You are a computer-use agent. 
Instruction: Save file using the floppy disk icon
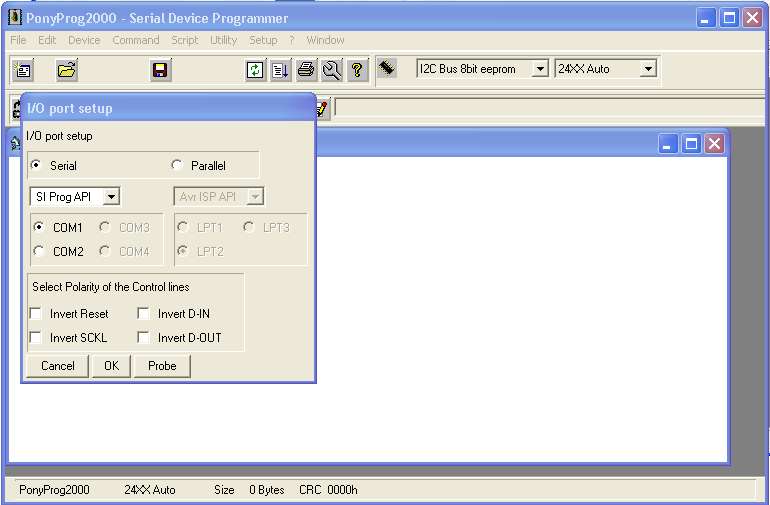(x=160, y=70)
